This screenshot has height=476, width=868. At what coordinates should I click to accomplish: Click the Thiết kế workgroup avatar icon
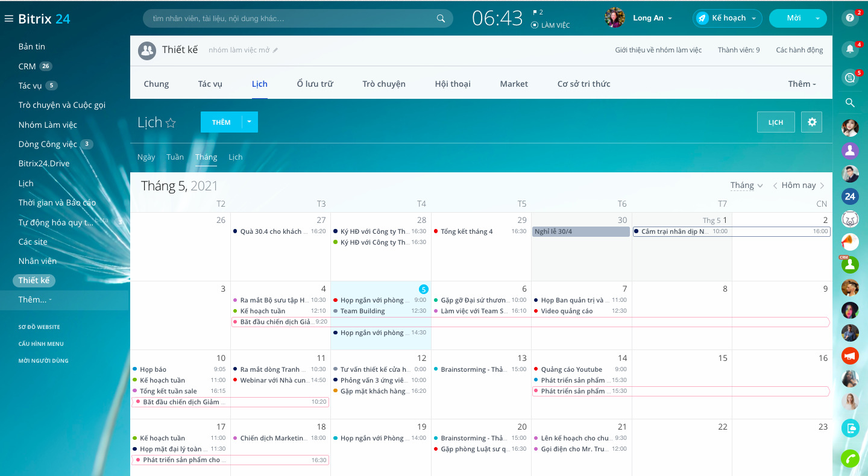click(147, 51)
